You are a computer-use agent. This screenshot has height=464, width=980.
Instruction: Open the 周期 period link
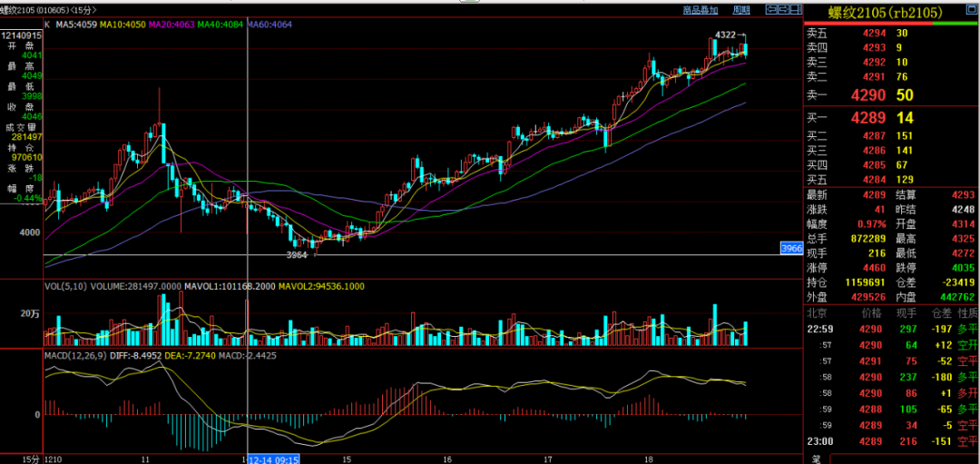coord(740,10)
